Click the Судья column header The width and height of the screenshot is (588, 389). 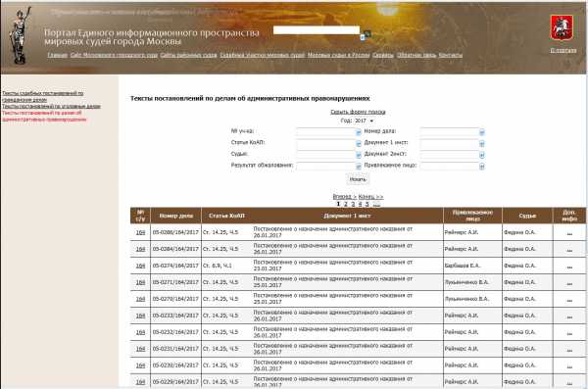(x=527, y=216)
